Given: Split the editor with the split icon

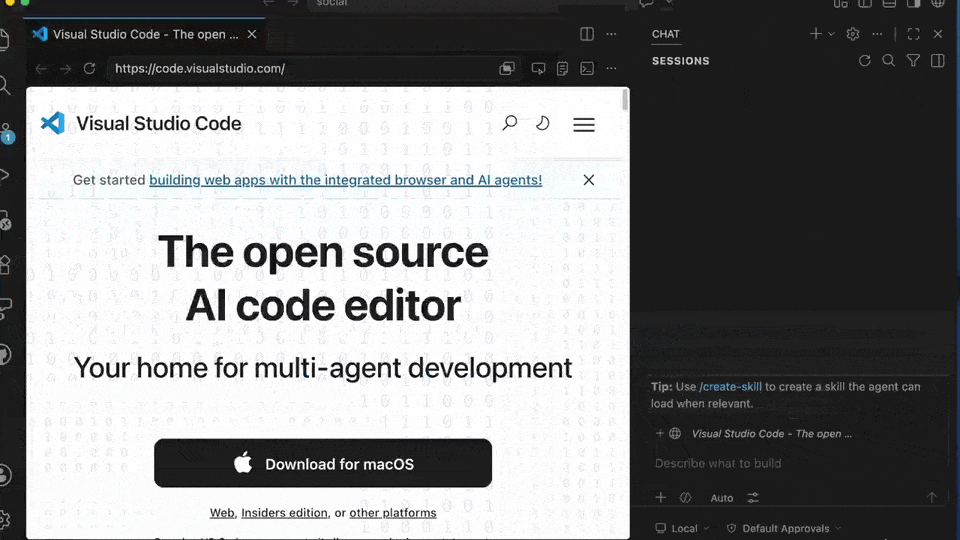Looking at the screenshot, I should [587, 34].
